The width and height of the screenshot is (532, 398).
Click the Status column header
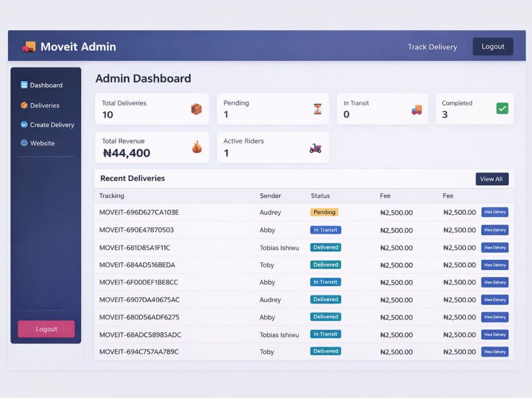point(320,196)
